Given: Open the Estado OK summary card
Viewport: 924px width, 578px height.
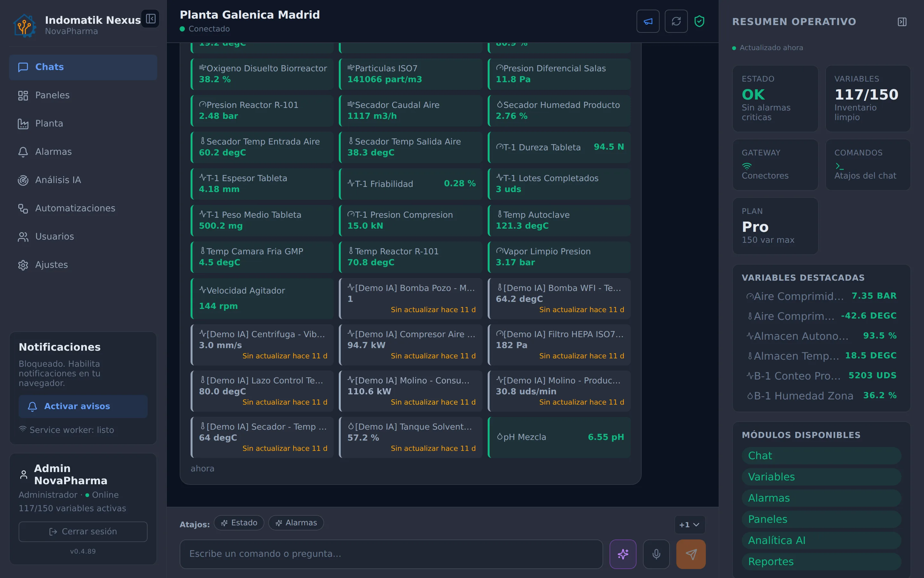Looking at the screenshot, I should [775, 99].
